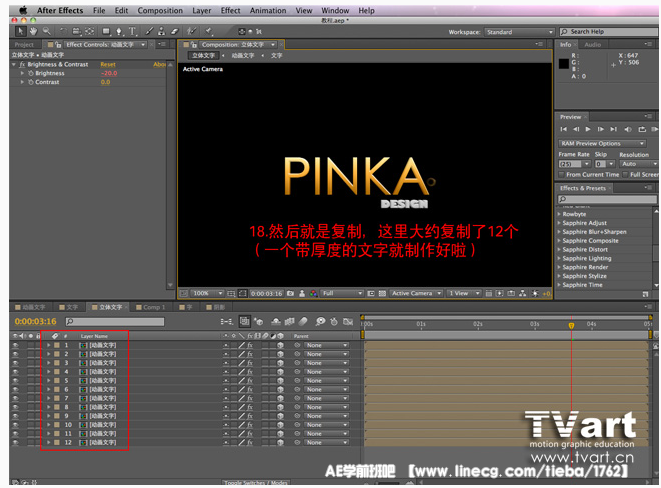The image size is (661, 488).
Task: Select the Puppet Pin tool
Action: [209, 31]
